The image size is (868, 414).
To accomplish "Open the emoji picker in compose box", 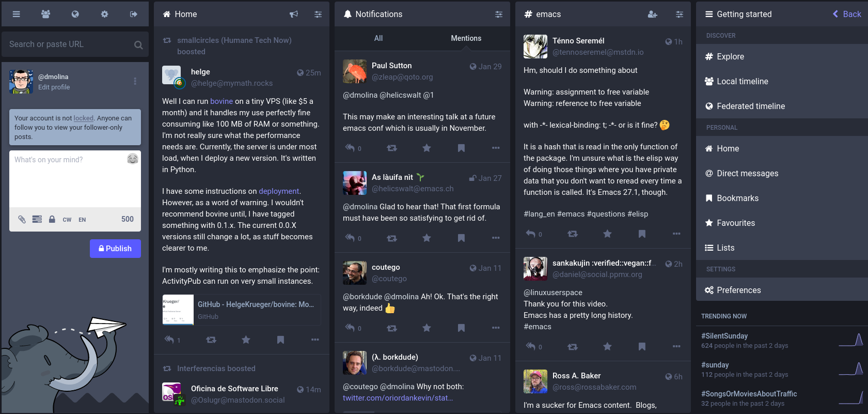I will point(133,159).
